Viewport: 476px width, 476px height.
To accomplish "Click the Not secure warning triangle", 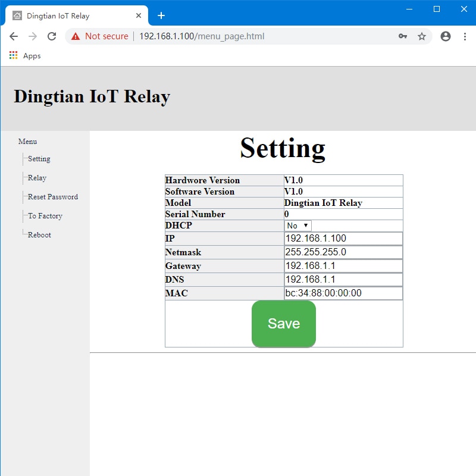I will click(76, 36).
